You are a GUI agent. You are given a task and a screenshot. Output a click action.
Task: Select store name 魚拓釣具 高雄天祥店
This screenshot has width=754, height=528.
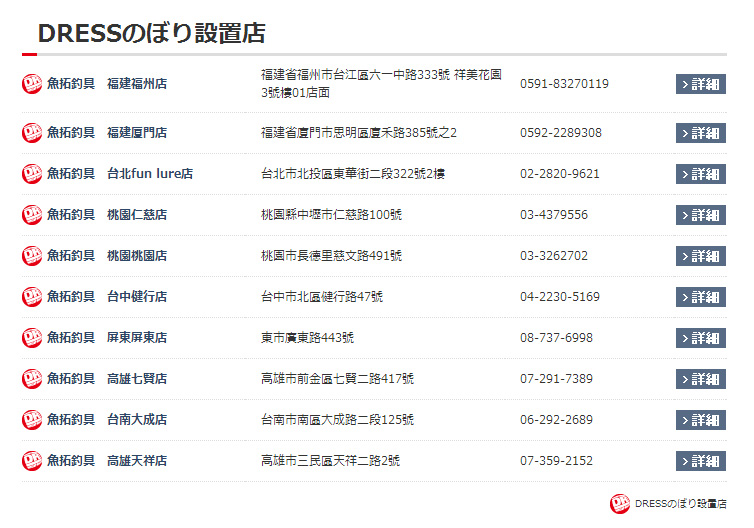(x=107, y=461)
